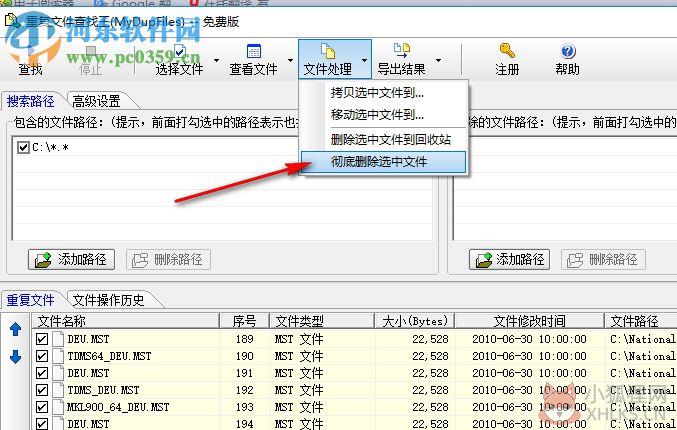The width and height of the screenshot is (677, 430).
Task: Click sequence number 190 cell
Action: point(244,356)
